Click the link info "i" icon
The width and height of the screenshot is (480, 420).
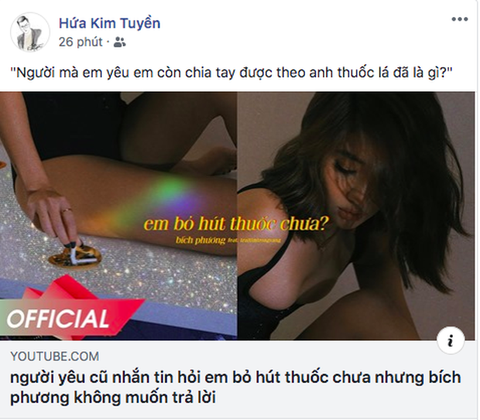point(451,341)
